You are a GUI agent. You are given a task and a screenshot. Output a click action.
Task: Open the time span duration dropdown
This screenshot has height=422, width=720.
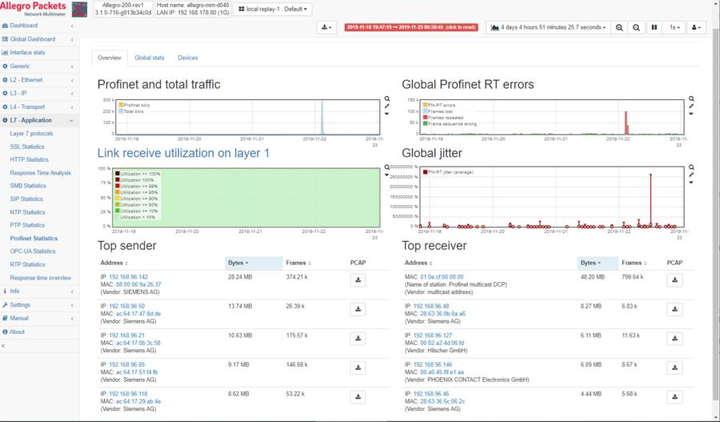point(548,28)
